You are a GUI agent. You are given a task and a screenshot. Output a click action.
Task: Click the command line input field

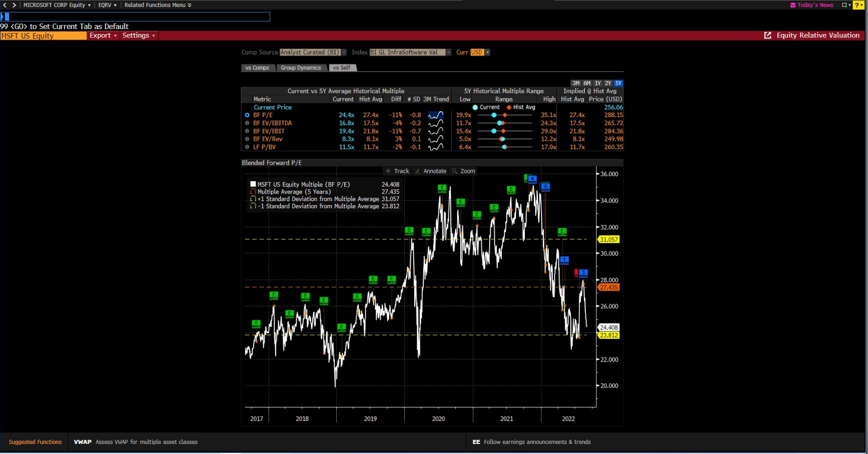click(135, 17)
